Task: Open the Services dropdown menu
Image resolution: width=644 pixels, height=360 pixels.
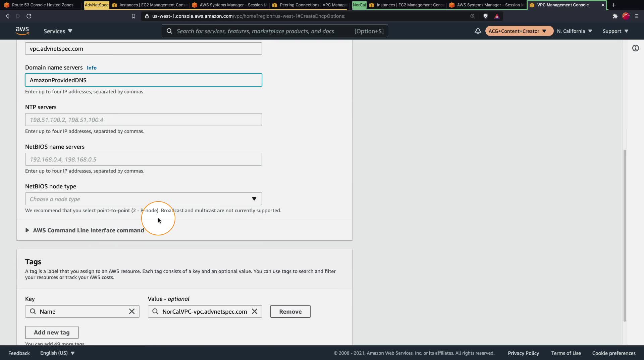Action: point(58,31)
